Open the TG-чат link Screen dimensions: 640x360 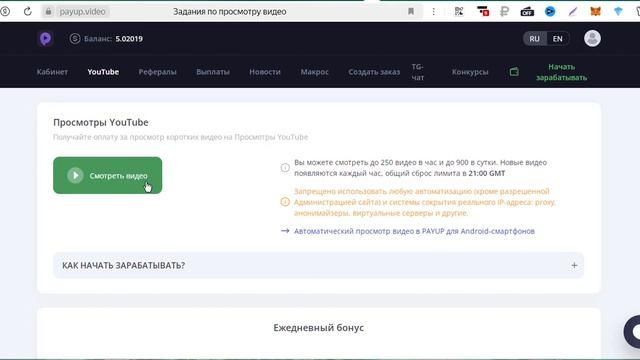(x=418, y=72)
